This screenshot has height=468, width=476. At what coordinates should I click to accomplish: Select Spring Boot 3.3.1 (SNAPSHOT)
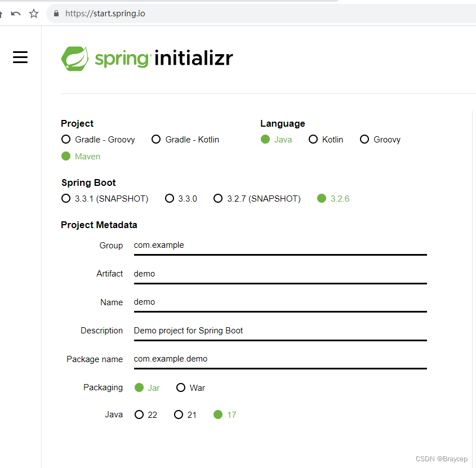(105, 198)
